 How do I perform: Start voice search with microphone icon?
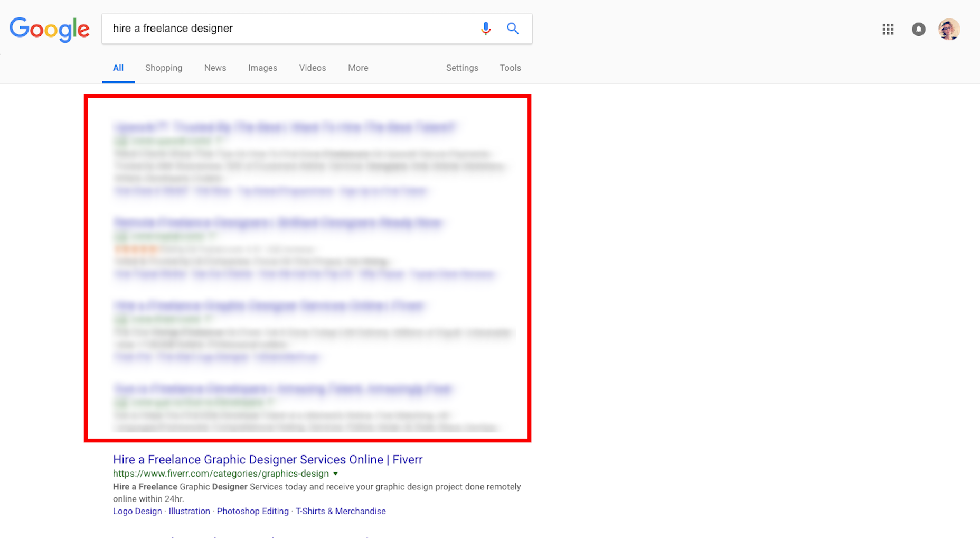(486, 29)
